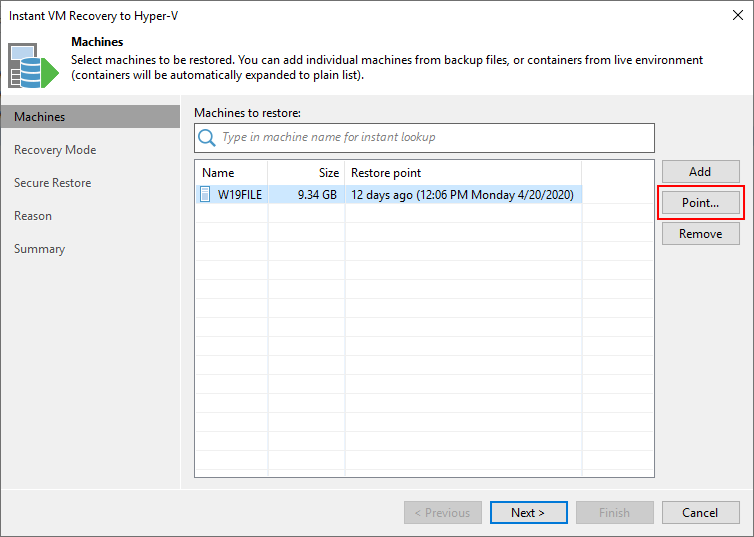The height and width of the screenshot is (537, 754).
Task: Focus the machine name lookup field
Action: coord(424,137)
